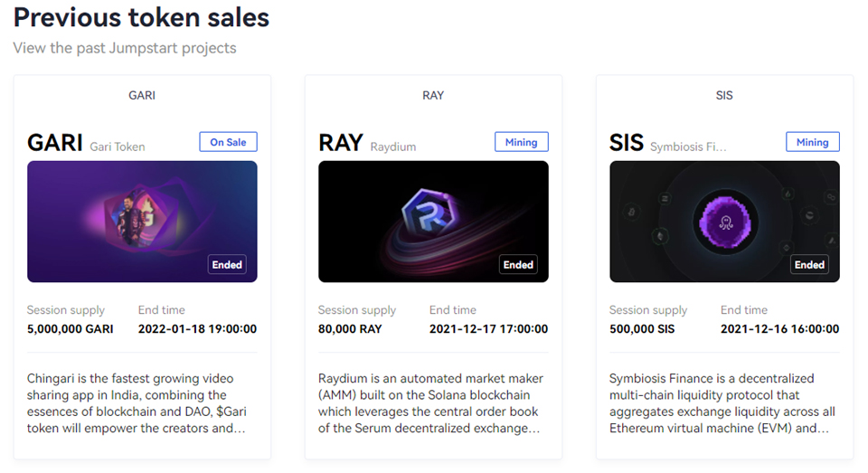Select the GARI header label at card top
The width and height of the screenshot is (868, 473).
142,95
